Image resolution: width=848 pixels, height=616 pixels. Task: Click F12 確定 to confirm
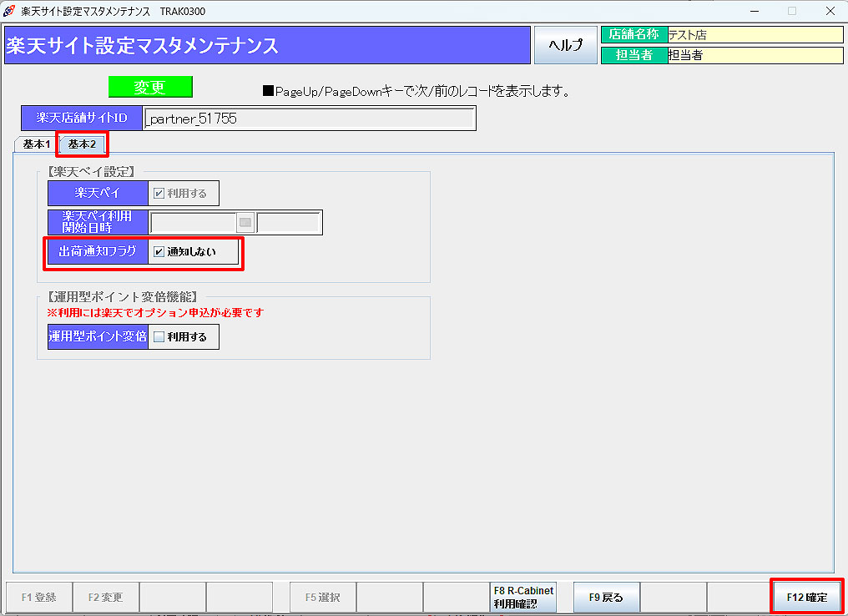(806, 597)
